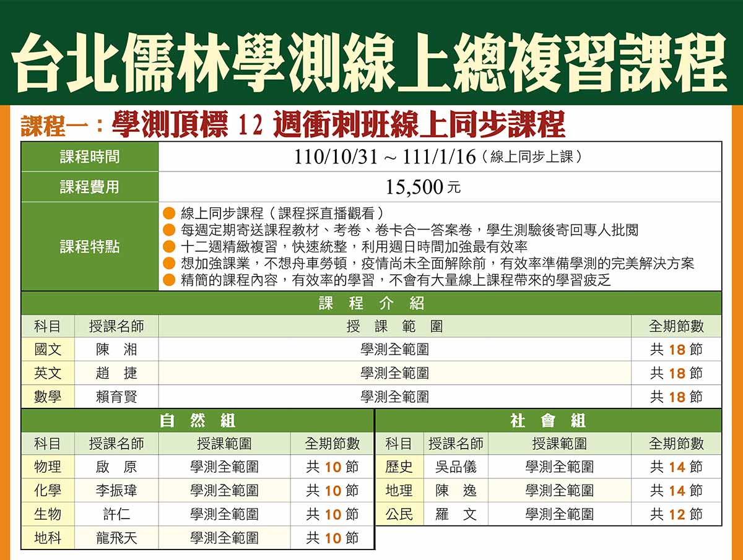743x560 pixels.
Task: Click 學測全範圍 in the 地科 row
Action: 224,537
